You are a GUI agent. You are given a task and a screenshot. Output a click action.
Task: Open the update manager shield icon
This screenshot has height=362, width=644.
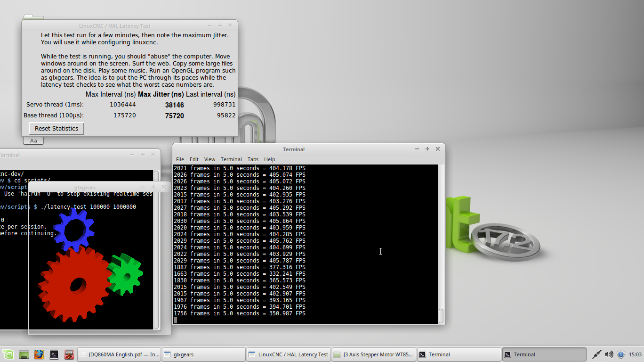pyautogui.click(x=620, y=354)
